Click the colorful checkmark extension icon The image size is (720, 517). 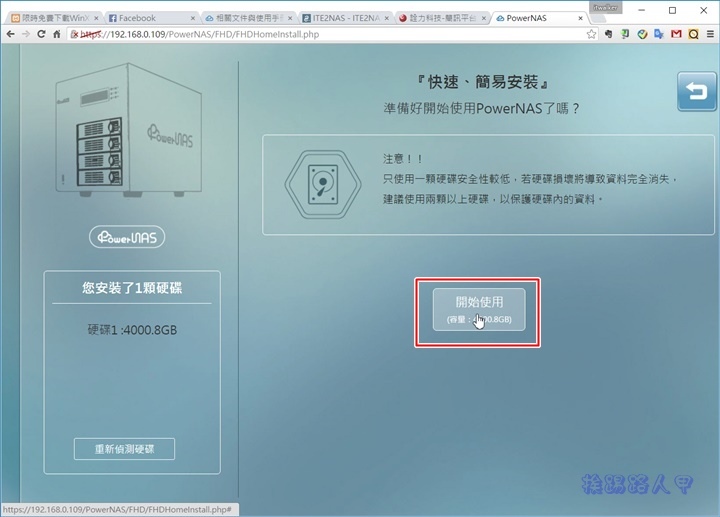tap(642, 34)
